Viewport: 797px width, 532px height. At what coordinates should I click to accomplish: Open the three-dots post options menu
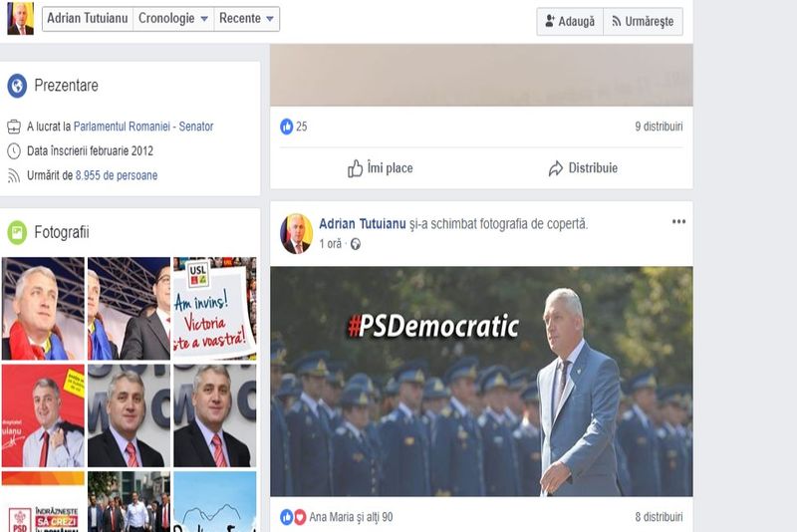pos(678,222)
